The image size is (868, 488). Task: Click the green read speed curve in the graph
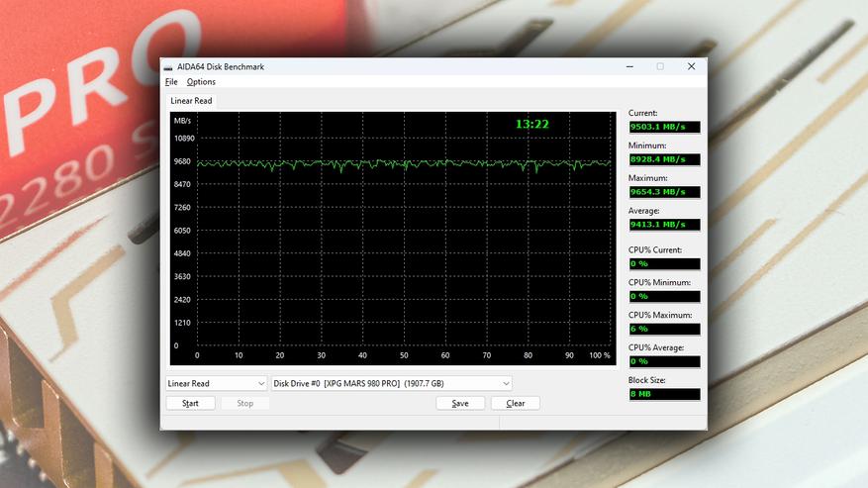[404, 164]
